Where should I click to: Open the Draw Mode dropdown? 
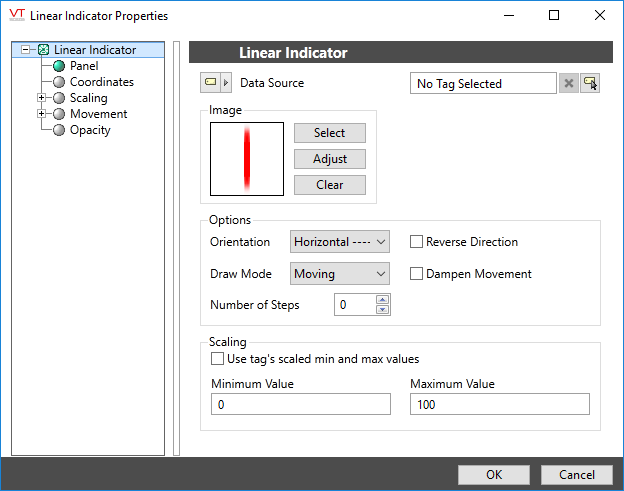click(340, 273)
